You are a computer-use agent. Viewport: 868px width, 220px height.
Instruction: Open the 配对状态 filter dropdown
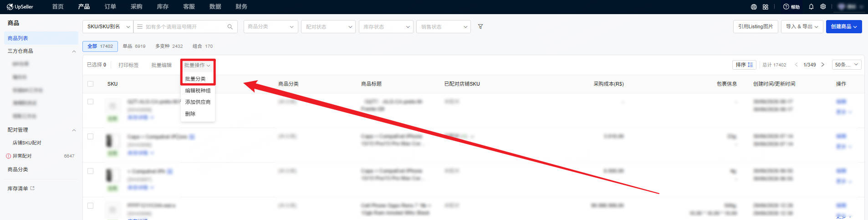click(328, 27)
